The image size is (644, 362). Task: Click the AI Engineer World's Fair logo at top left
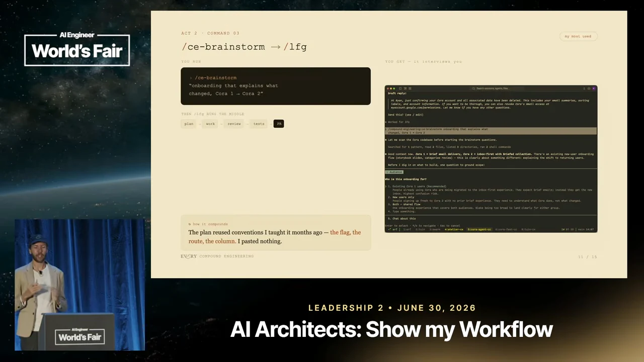77,49
